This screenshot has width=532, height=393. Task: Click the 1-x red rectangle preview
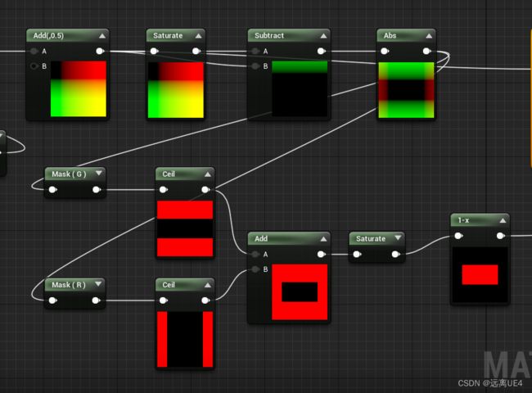[x=480, y=274]
